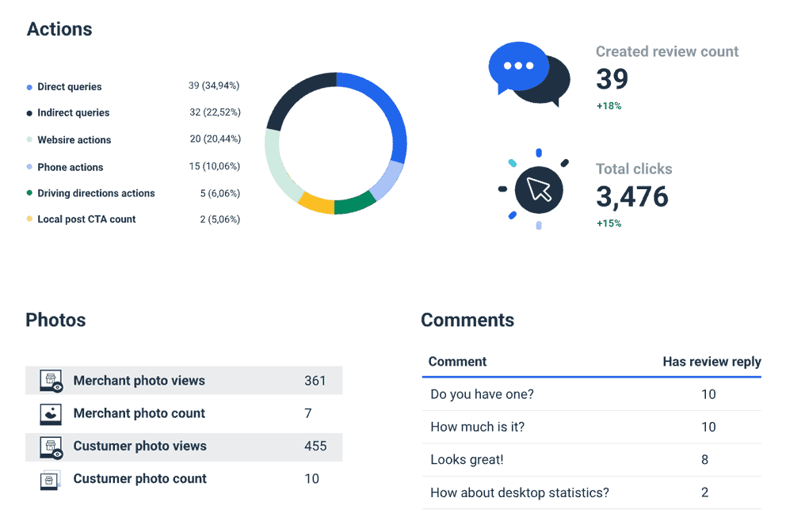This screenshot has height=532, width=786.
Task: Click the Comment column header
Action: pyautogui.click(x=457, y=362)
